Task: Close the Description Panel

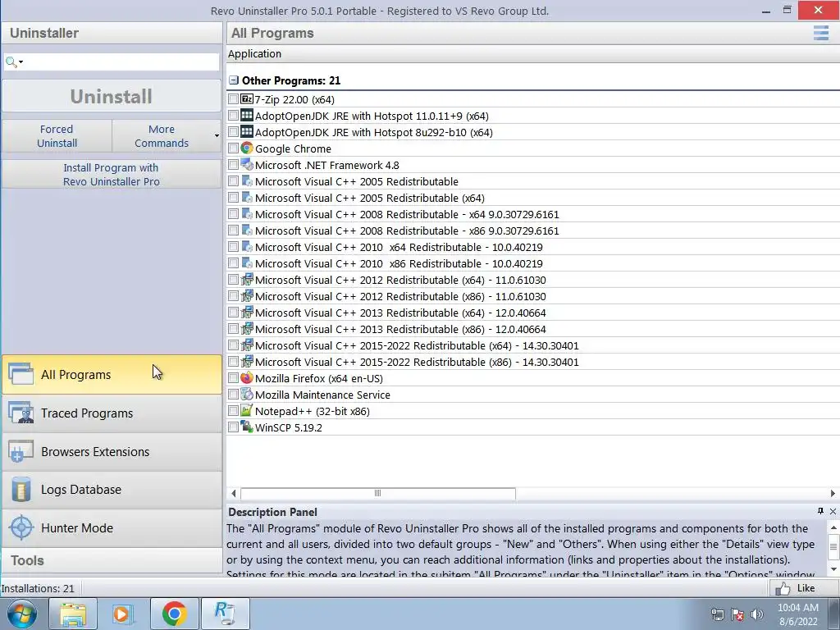Action: coord(833,511)
